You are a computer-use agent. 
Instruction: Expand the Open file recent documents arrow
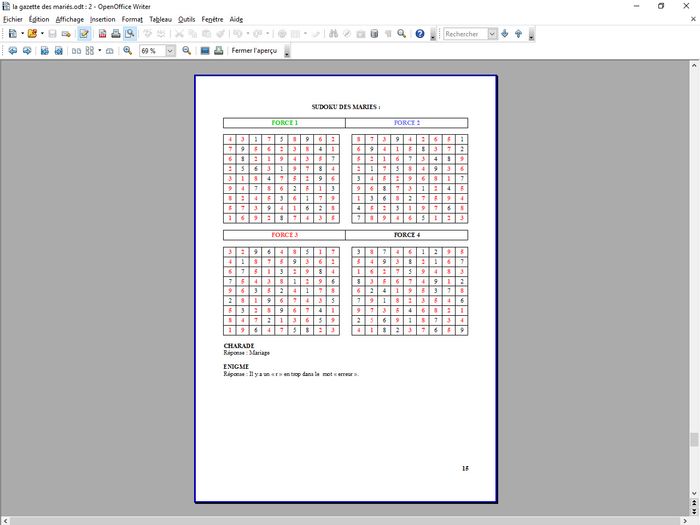pos(42,33)
